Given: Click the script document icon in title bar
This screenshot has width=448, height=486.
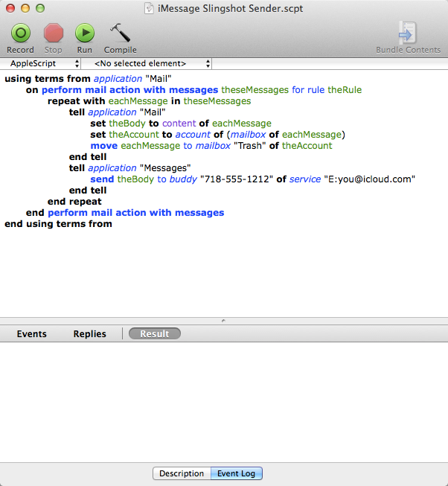Looking at the screenshot, I should tap(149, 8).
